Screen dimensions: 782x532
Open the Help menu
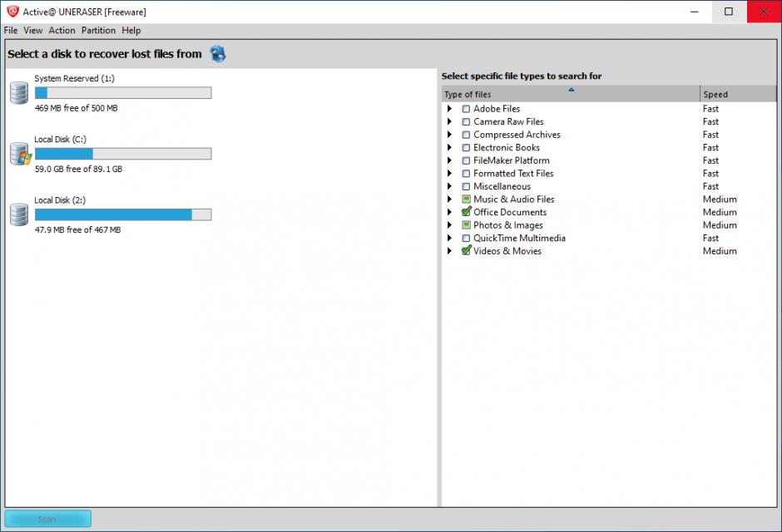(x=131, y=31)
